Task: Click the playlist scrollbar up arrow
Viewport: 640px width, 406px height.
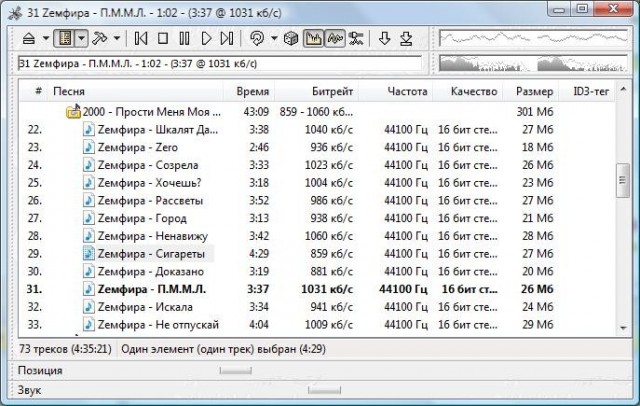Action: pyautogui.click(x=623, y=89)
